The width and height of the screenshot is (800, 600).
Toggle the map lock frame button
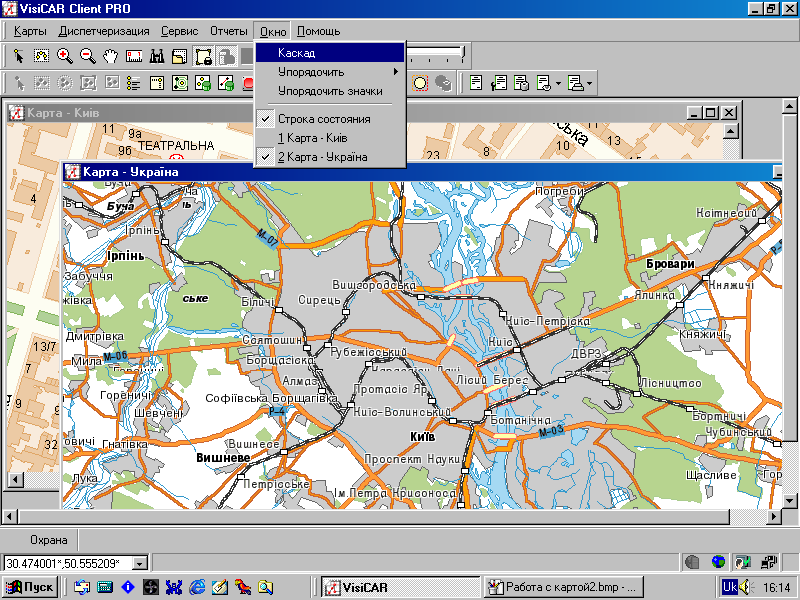point(203,56)
